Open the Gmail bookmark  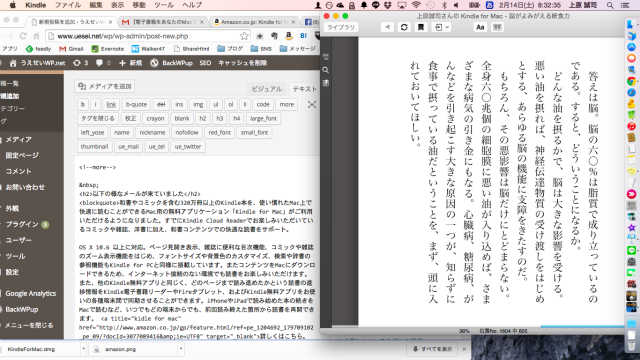pyautogui.click(x=71, y=49)
